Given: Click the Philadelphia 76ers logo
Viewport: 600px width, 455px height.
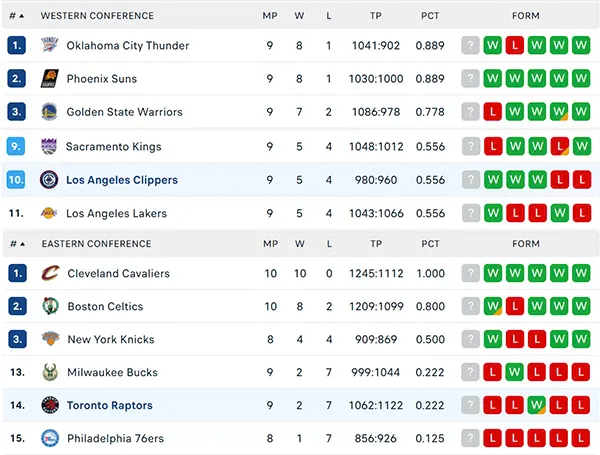Looking at the screenshot, I should pyautogui.click(x=50, y=438).
